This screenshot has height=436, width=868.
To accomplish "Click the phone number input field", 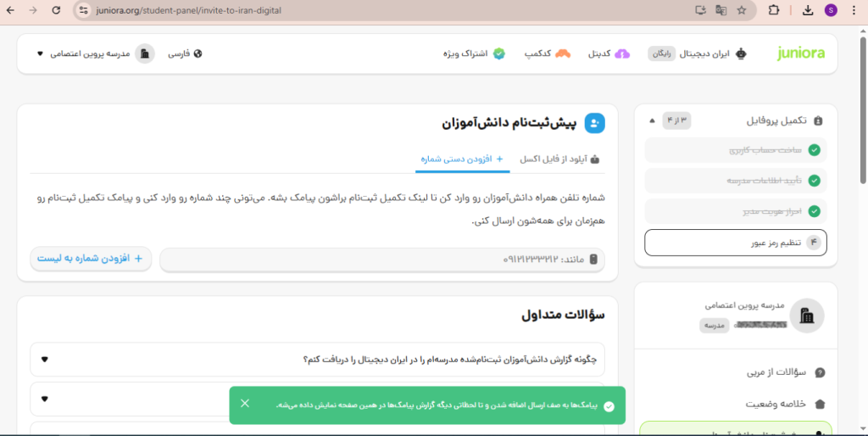I will tap(382, 260).
